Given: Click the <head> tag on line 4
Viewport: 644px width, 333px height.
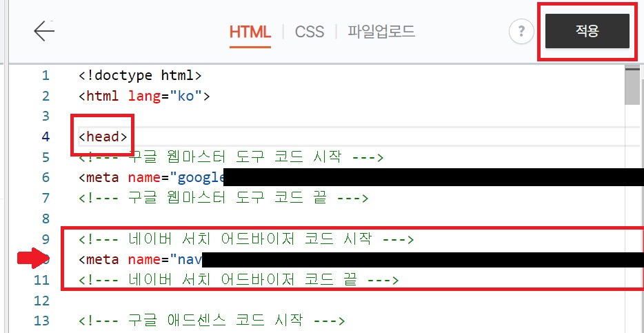Looking at the screenshot, I should click(x=103, y=137).
